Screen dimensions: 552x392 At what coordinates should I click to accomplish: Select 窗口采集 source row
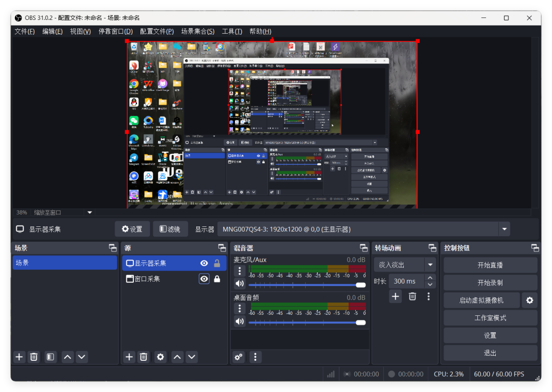[174, 279]
